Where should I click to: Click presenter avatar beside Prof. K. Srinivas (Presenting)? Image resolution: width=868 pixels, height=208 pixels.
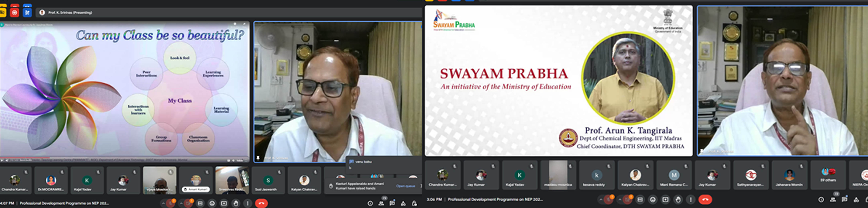coord(42,13)
